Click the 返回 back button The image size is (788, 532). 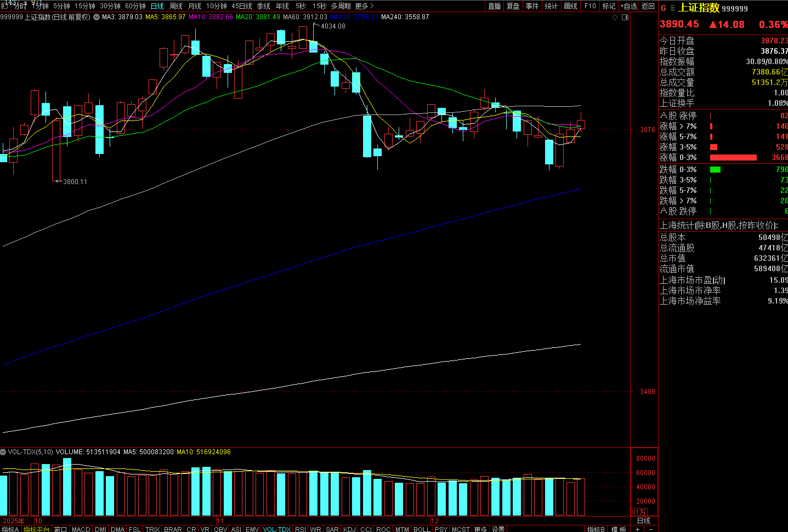click(648, 6)
